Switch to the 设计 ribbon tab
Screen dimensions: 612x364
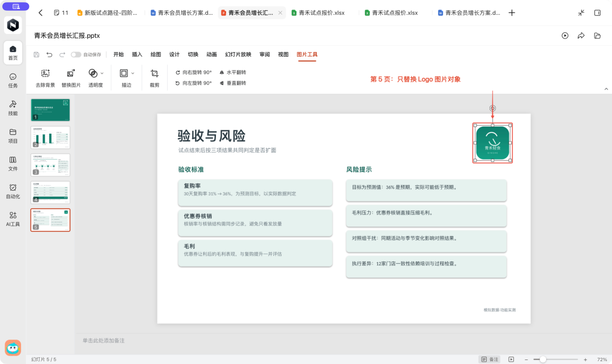(175, 54)
